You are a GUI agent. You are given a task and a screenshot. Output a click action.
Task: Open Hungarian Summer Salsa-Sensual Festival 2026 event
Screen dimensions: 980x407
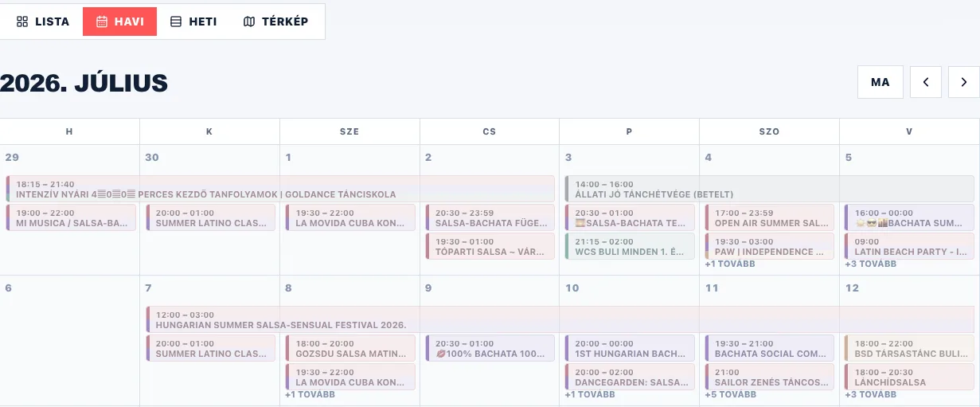click(560, 319)
